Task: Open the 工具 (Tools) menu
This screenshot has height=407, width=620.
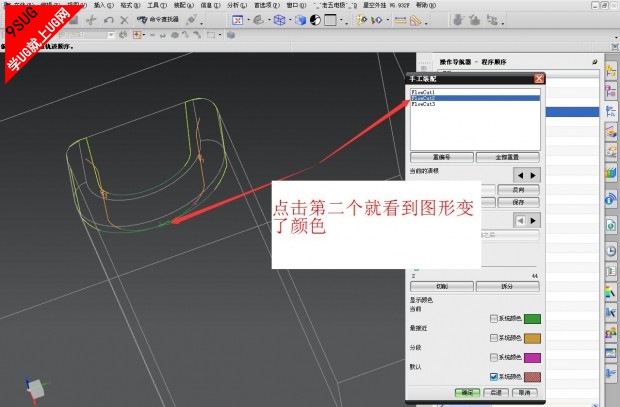Action: click(x=157, y=6)
